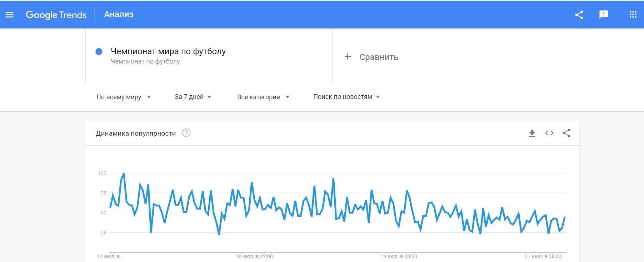This screenshot has width=644, height=262.
Task: Add a comparison term via Сравнить
Action: [371, 57]
